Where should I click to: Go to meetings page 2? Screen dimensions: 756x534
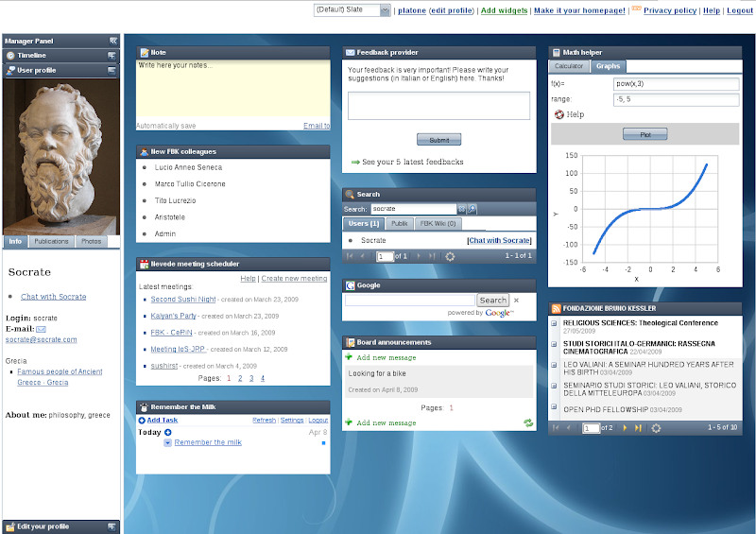point(240,378)
